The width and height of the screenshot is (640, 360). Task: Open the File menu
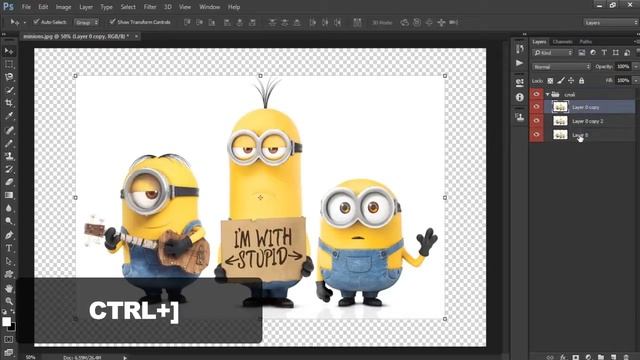click(26, 7)
